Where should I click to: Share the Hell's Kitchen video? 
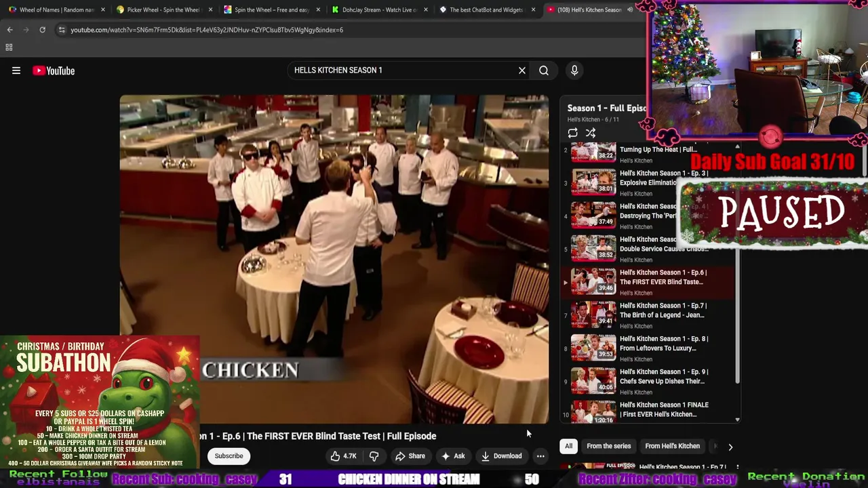click(410, 456)
